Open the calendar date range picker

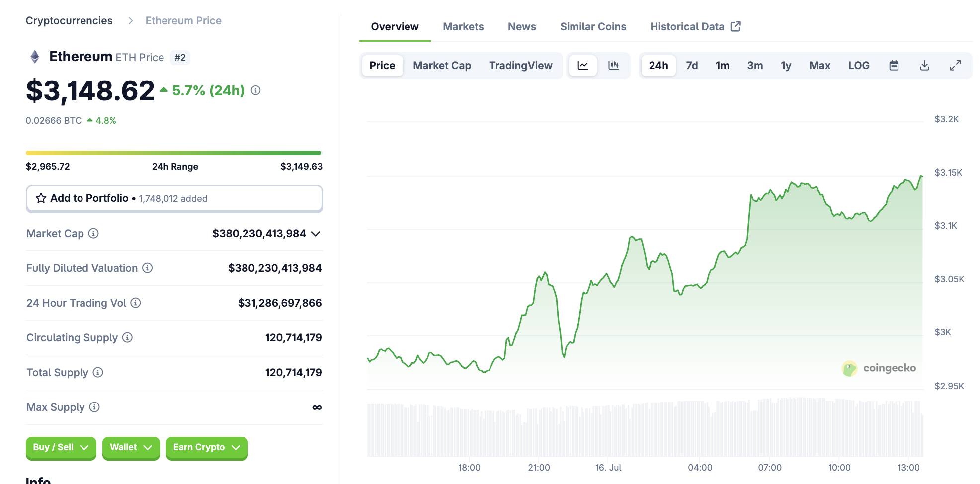pos(894,65)
